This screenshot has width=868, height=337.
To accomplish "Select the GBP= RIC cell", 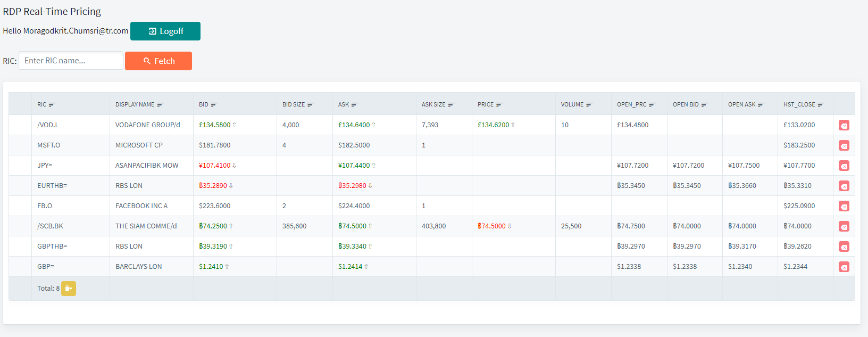I will click(x=71, y=267).
